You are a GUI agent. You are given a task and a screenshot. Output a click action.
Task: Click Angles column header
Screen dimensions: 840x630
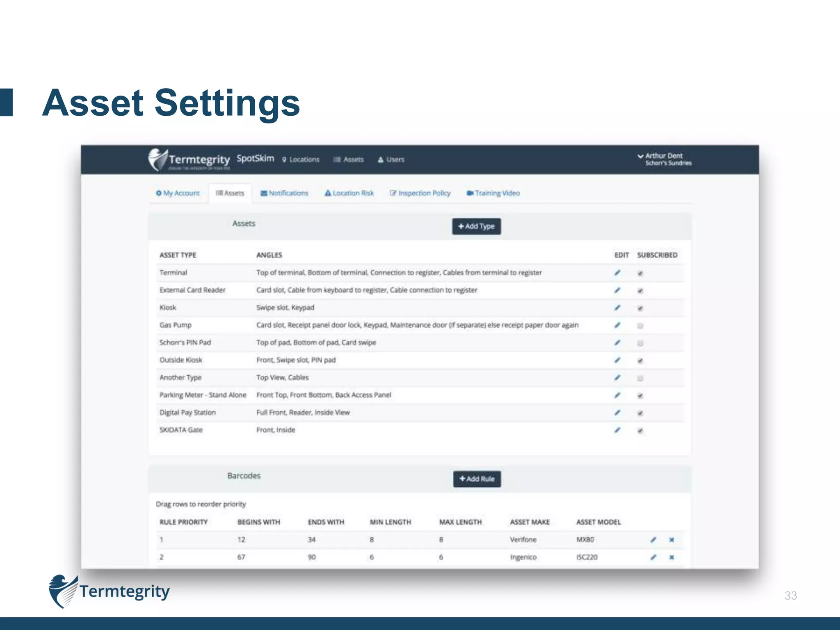(x=269, y=255)
